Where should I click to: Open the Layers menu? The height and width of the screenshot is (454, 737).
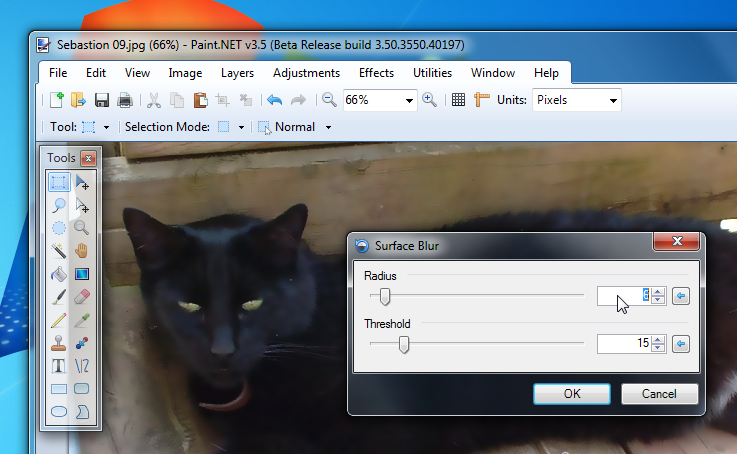click(x=237, y=73)
